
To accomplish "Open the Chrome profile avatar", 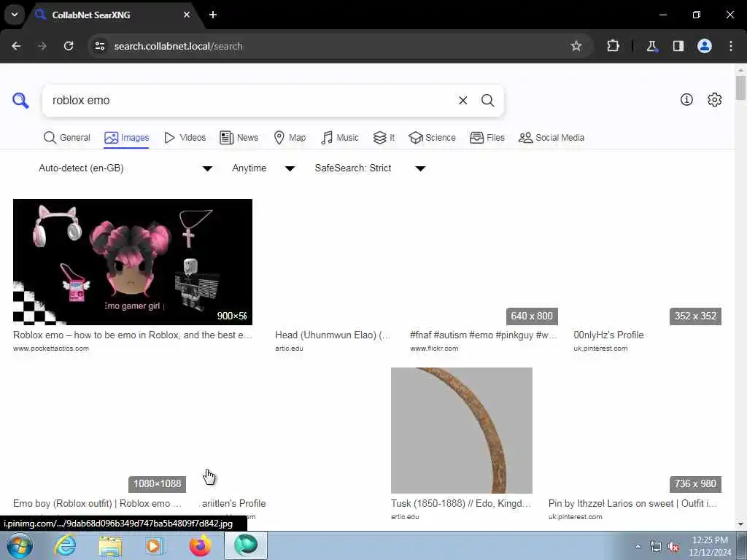I will click(705, 46).
